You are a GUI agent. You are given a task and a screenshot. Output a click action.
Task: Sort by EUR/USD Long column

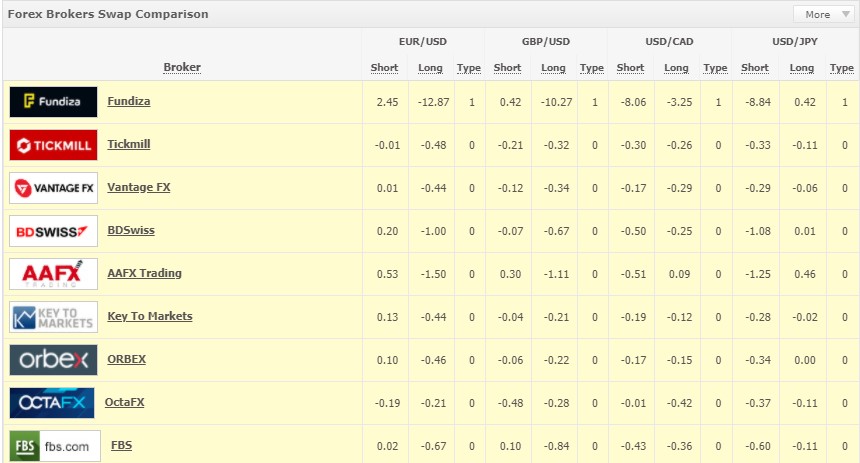pyautogui.click(x=431, y=68)
